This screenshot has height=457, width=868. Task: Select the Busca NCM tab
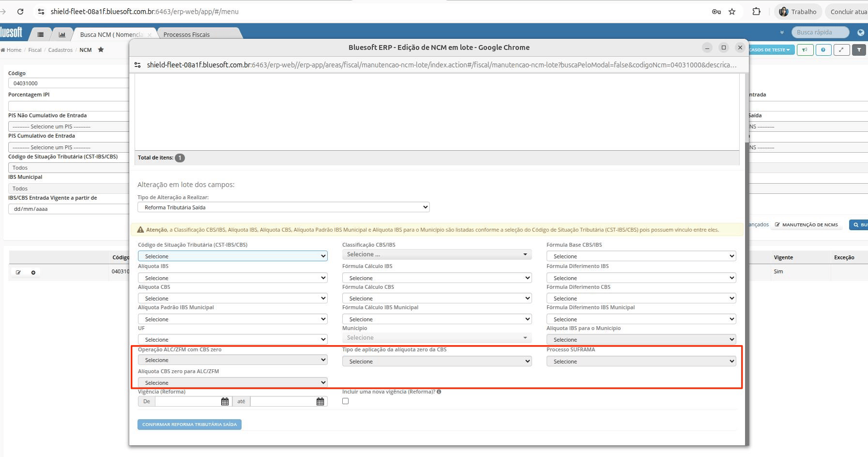click(112, 34)
